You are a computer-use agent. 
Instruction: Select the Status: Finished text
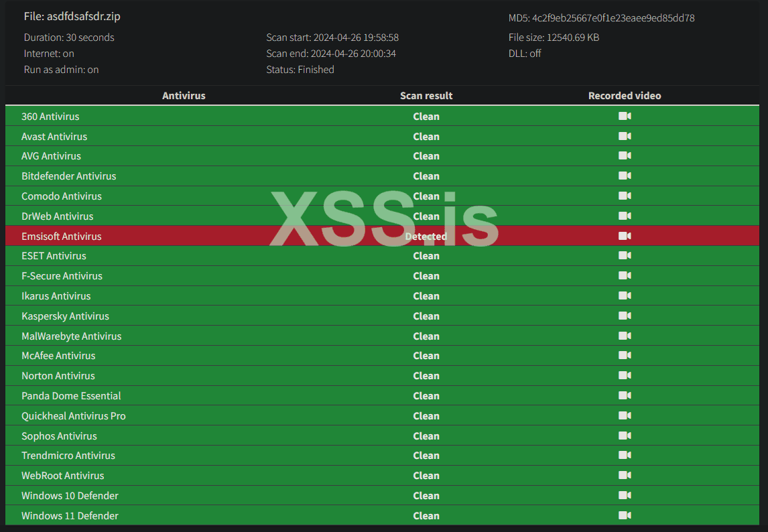pyautogui.click(x=300, y=70)
